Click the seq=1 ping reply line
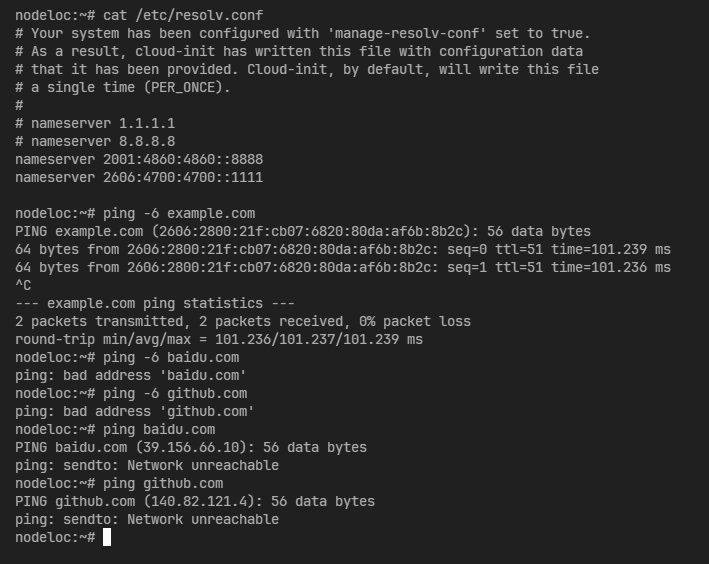This screenshot has height=564, width=709. pos(343,268)
